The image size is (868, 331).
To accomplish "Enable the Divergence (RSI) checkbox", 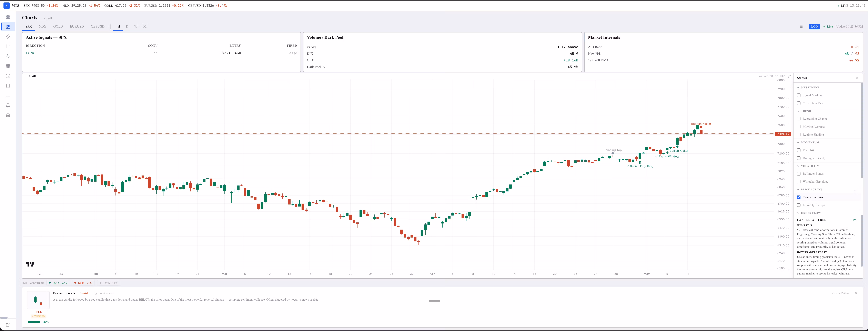I will click(799, 158).
